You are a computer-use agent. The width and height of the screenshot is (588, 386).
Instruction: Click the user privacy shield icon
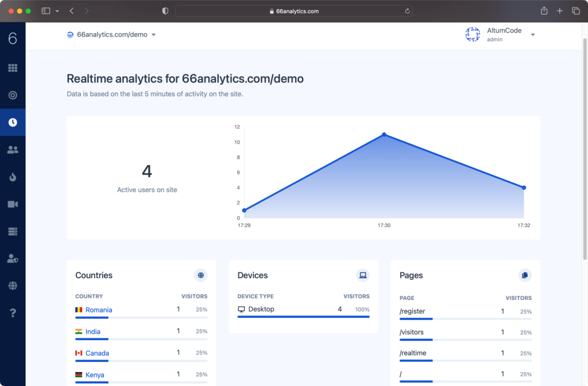13,258
